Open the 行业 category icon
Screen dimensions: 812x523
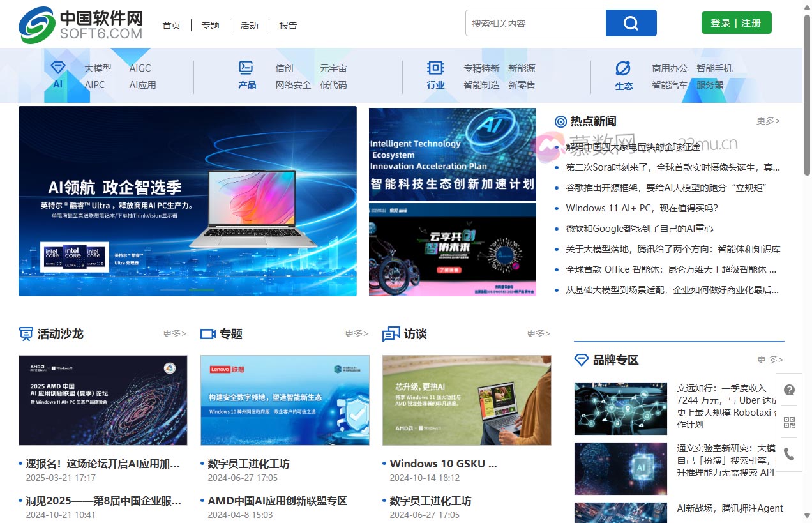pos(435,66)
